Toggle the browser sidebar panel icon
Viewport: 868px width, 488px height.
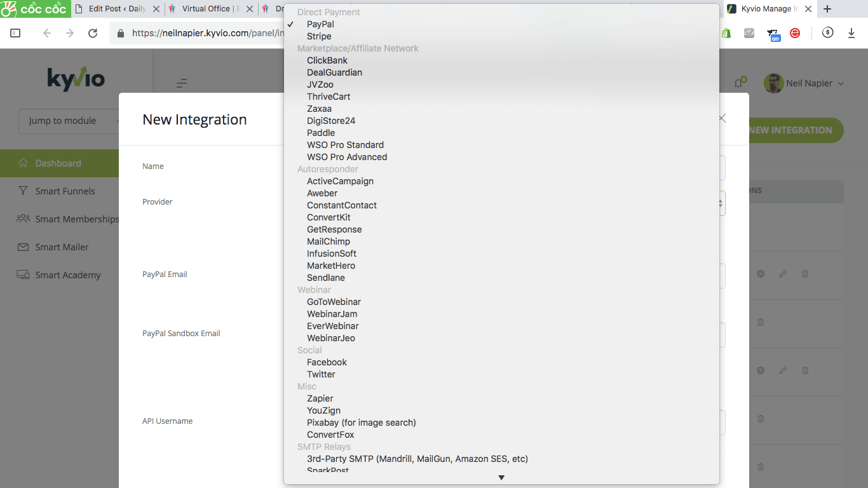15,33
